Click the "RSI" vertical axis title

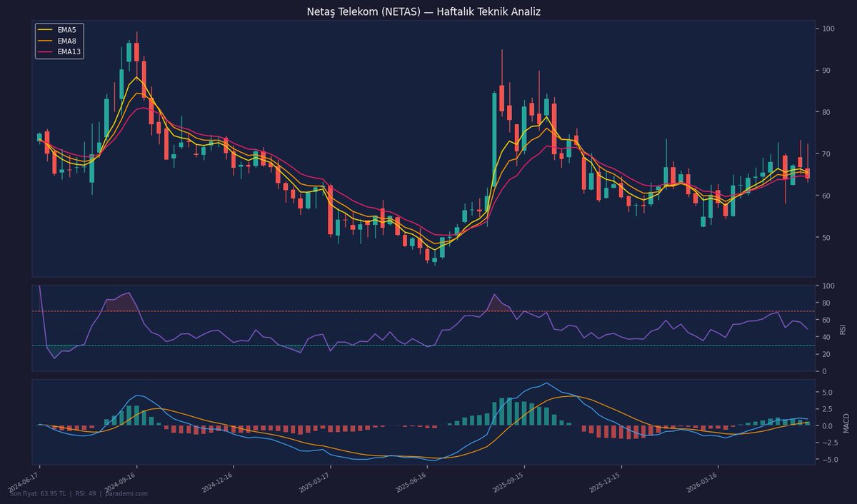click(843, 328)
